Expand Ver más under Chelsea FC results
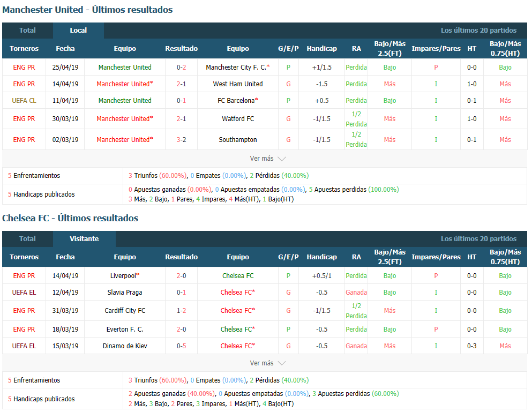Image resolution: width=532 pixels, height=412 pixels. point(268,363)
